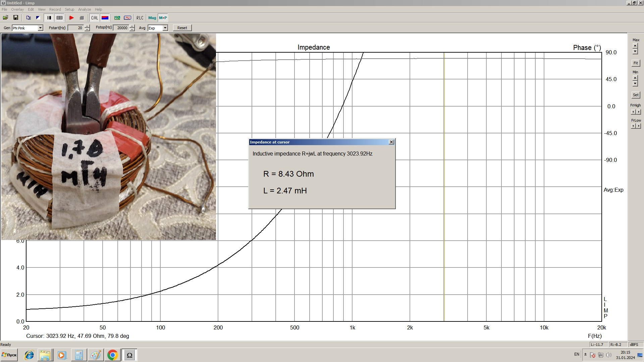Click the CAL calibrate icon
Viewport: 644px width, 362px height.
pyautogui.click(x=95, y=18)
